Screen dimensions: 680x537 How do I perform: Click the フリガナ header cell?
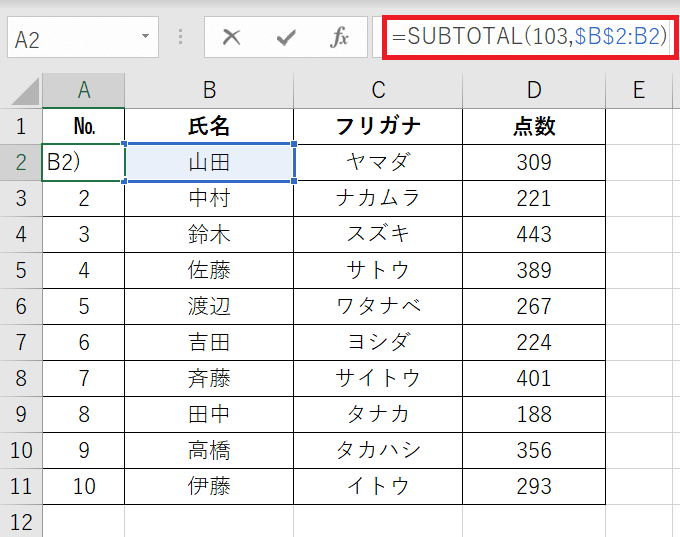point(378,126)
